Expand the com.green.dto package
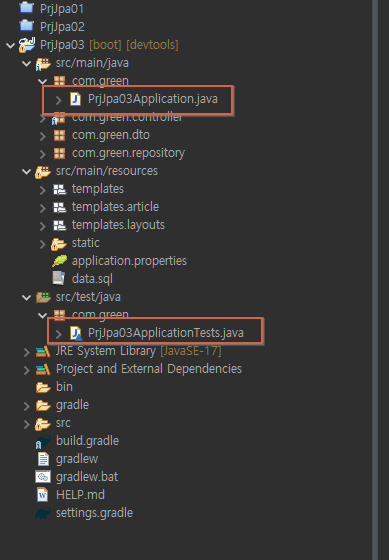The width and height of the screenshot is (389, 560). [43, 136]
